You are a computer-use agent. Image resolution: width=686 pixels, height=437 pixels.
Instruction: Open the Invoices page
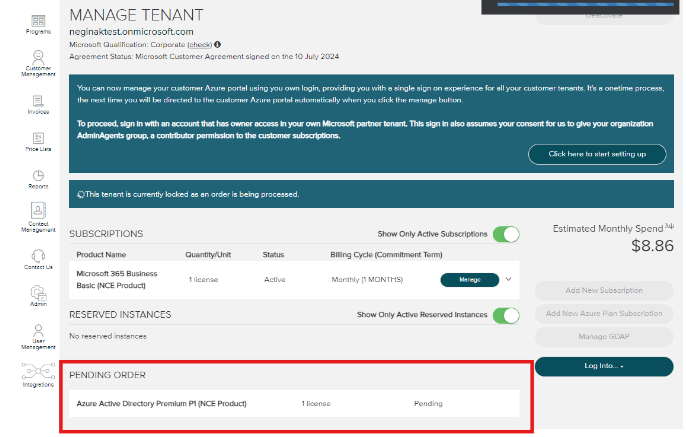(38, 105)
